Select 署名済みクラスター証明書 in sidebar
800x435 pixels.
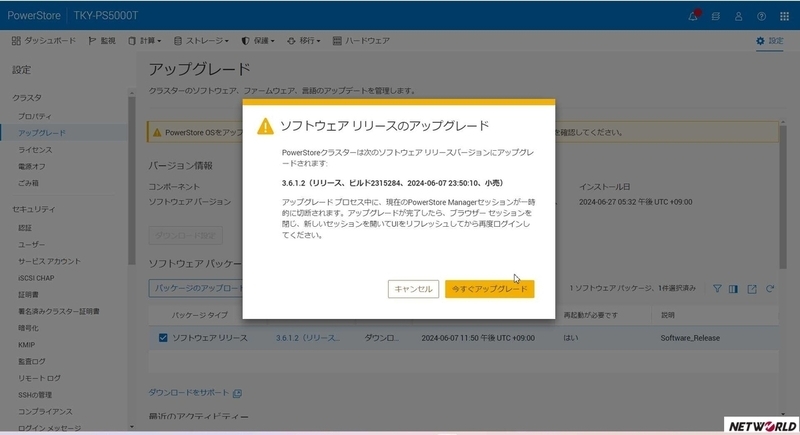click(59, 312)
